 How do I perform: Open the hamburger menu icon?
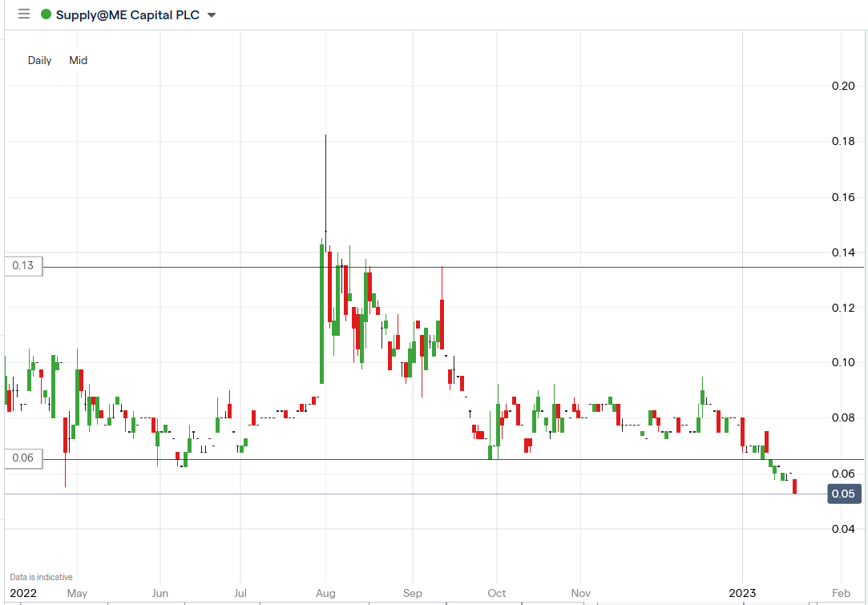[x=24, y=14]
